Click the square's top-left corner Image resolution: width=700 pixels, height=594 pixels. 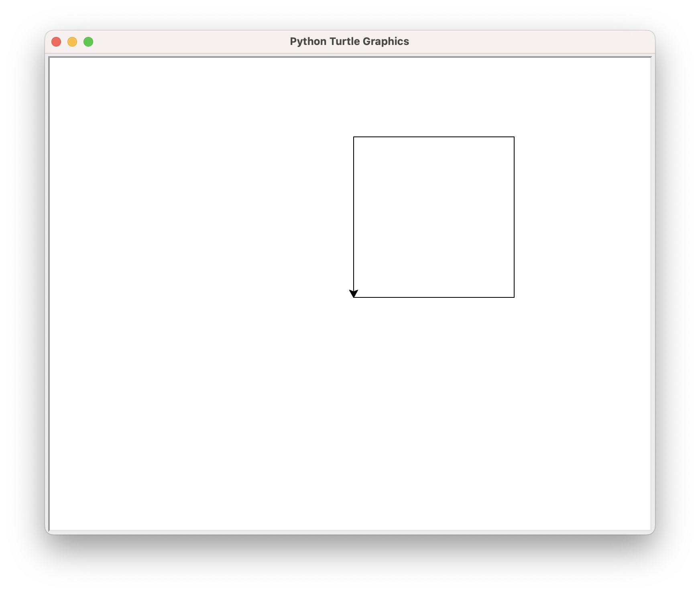pyautogui.click(x=354, y=137)
